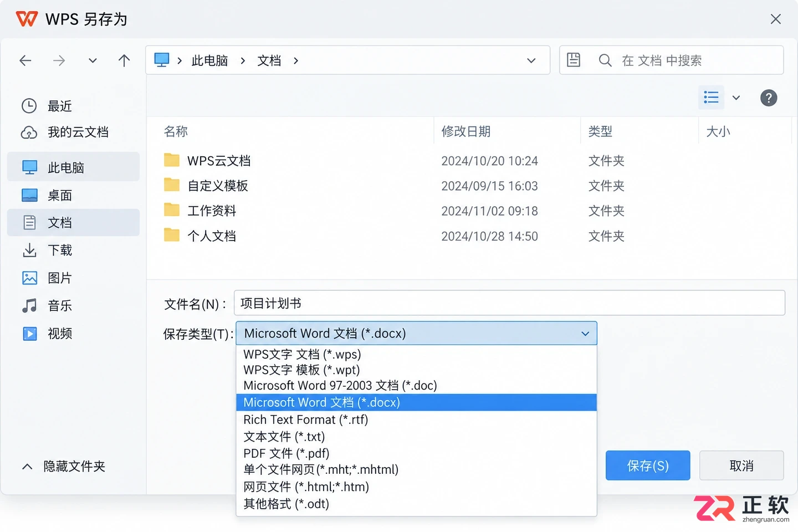Open help with the question mark icon
The image size is (798, 532).
coord(769,98)
